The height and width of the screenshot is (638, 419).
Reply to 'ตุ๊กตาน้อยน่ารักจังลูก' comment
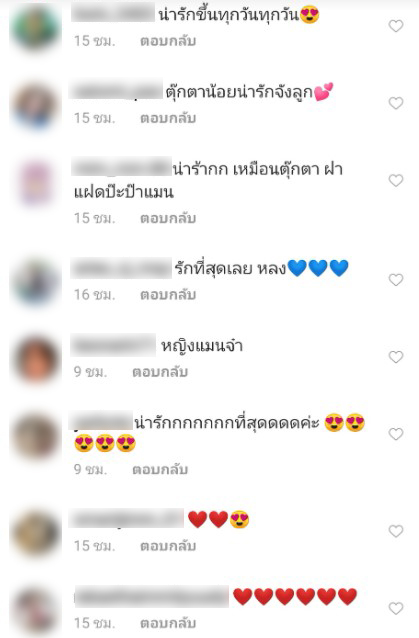[168, 118]
